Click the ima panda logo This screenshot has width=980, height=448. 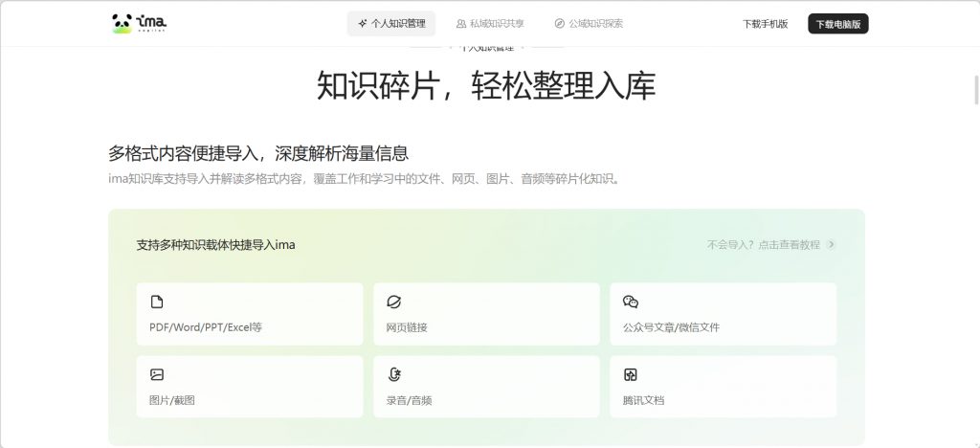click(x=140, y=24)
